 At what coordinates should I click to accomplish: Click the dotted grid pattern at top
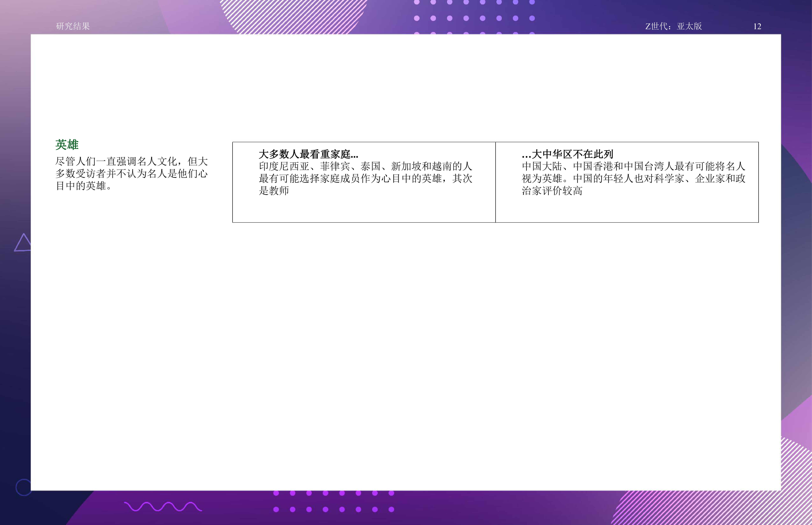(x=474, y=18)
